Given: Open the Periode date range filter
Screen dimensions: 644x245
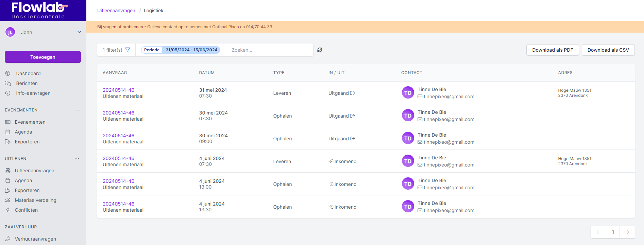Looking at the screenshot, I should 181,50.
